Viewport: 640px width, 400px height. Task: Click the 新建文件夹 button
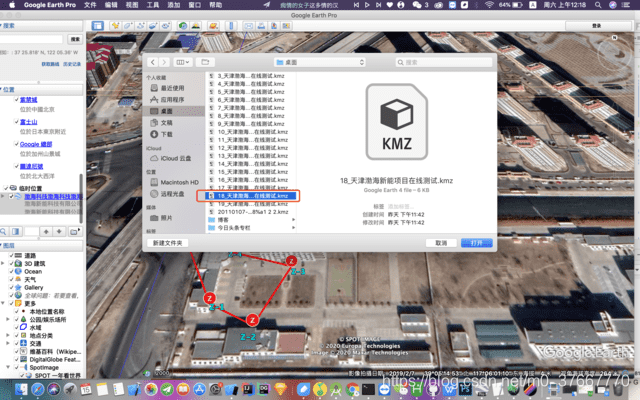pos(167,243)
